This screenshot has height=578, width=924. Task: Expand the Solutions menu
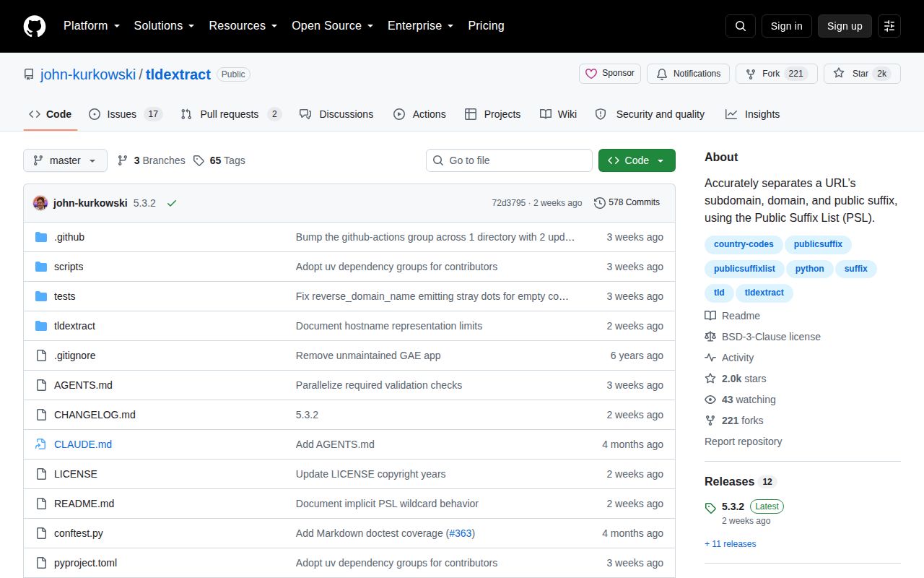pos(164,26)
